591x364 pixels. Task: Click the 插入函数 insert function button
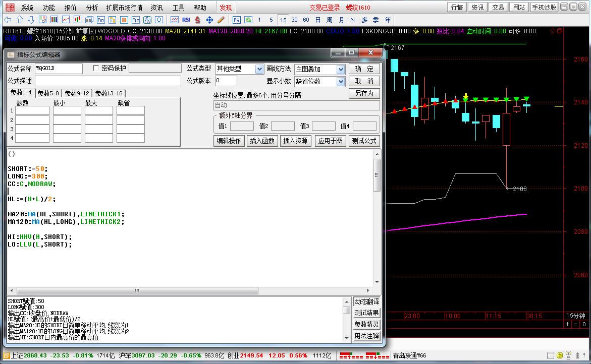pyautogui.click(x=262, y=141)
